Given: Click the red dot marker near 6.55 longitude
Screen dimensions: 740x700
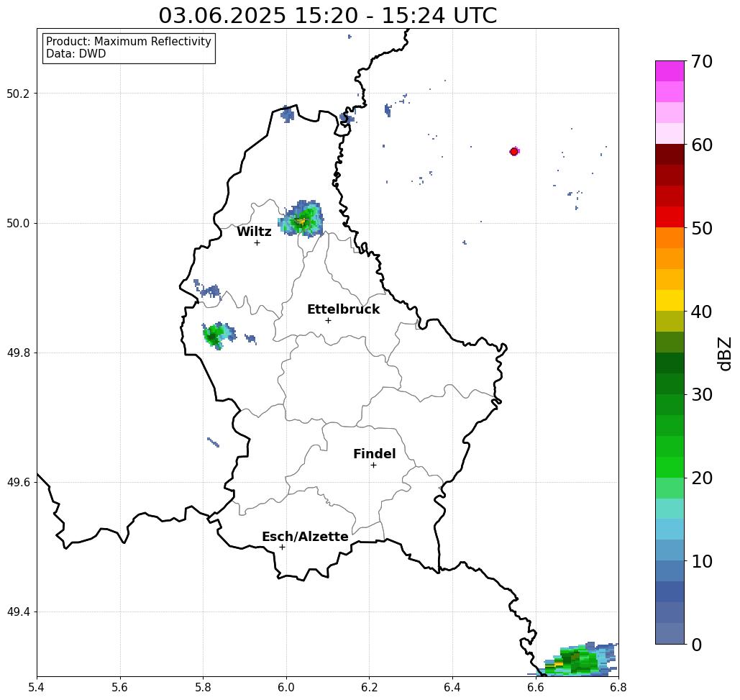Looking at the screenshot, I should point(514,152).
